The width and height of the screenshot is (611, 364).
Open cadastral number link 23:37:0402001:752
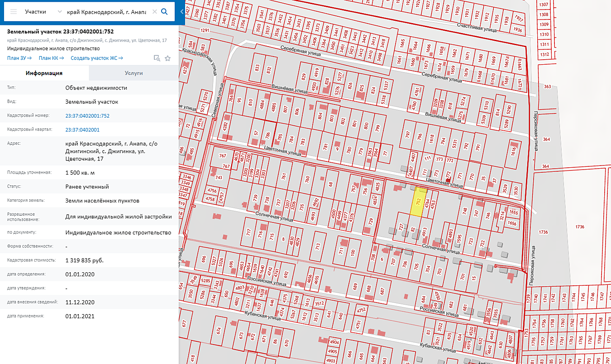87,116
